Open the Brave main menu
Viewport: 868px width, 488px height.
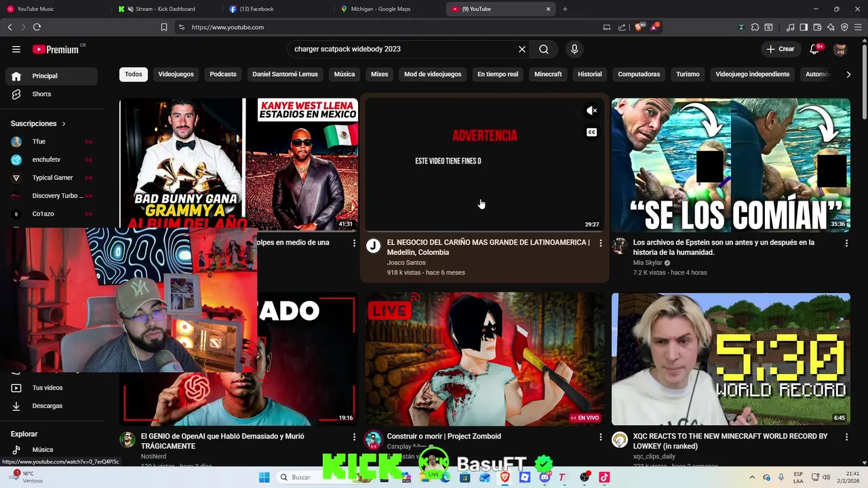(859, 27)
